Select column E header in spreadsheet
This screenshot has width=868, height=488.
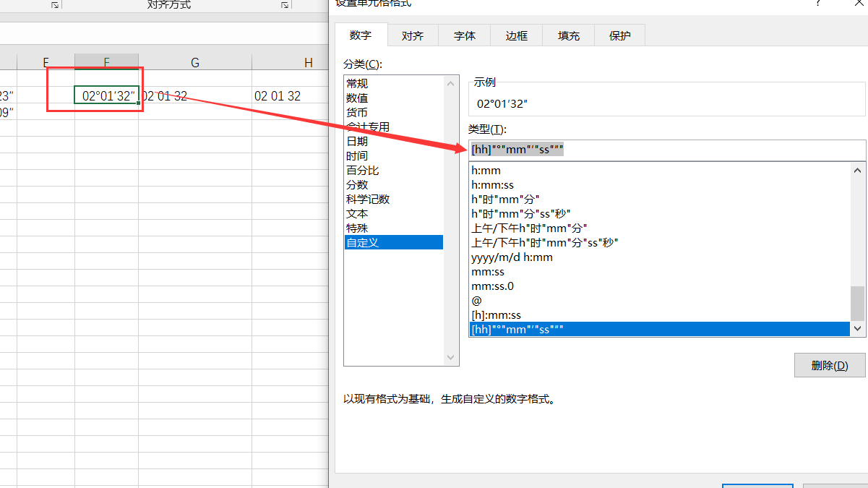coord(46,63)
